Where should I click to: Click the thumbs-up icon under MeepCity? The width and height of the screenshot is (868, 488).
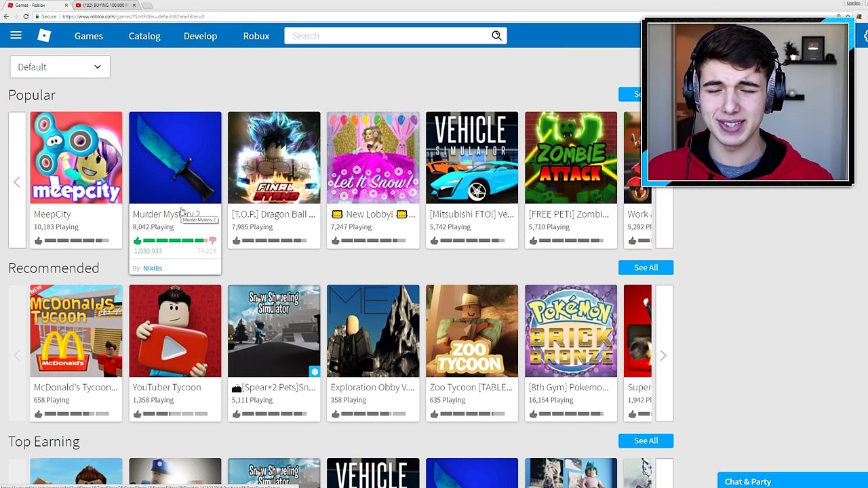coord(39,241)
